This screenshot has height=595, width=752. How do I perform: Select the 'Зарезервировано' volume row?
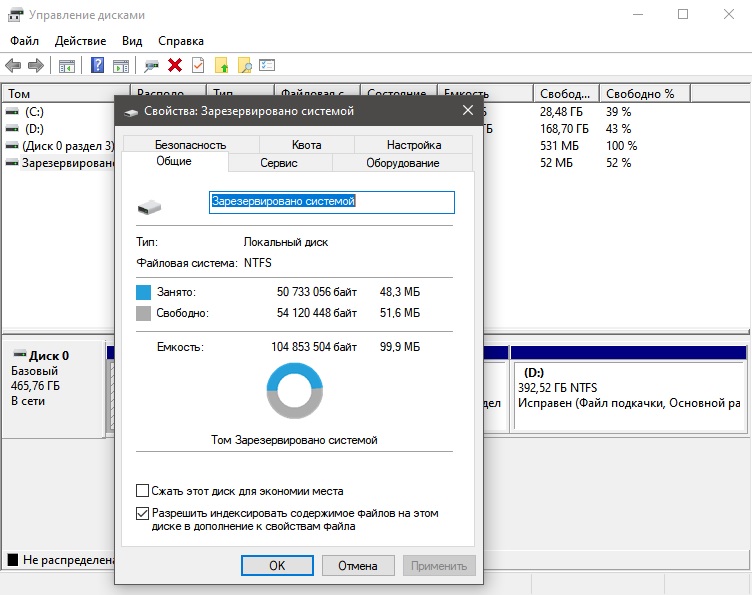[60, 163]
